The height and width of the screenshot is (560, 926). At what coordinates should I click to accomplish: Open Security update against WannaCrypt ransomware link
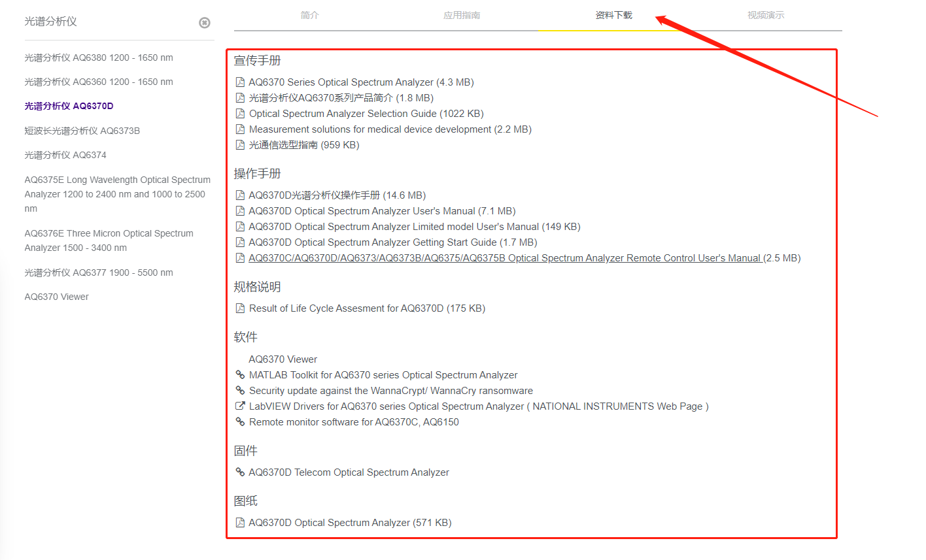390,391
